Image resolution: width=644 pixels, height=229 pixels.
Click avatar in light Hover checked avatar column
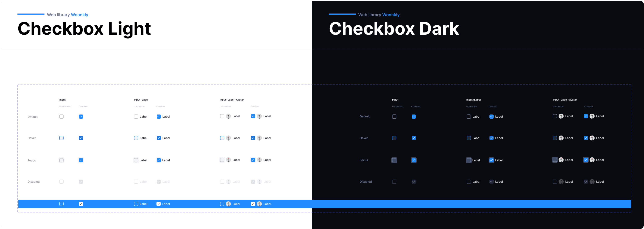(259, 138)
